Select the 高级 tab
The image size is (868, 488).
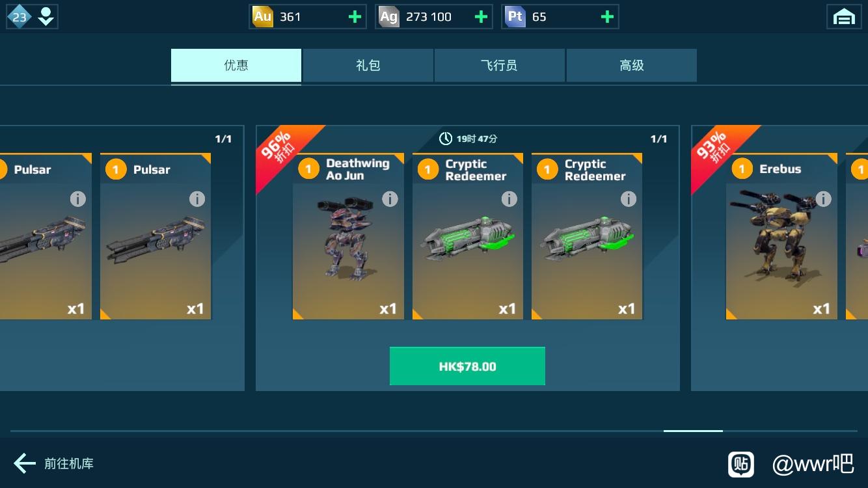point(632,65)
